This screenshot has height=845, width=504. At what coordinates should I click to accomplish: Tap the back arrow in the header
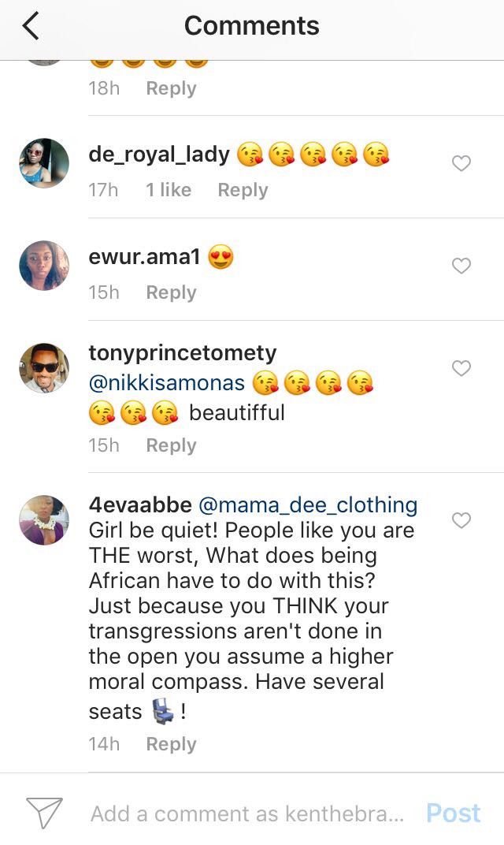(31, 26)
